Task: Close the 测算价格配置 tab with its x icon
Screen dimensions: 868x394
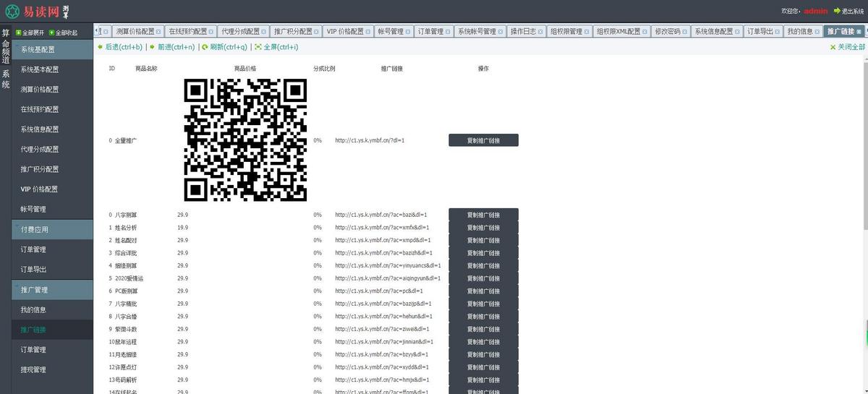Action: [x=160, y=32]
